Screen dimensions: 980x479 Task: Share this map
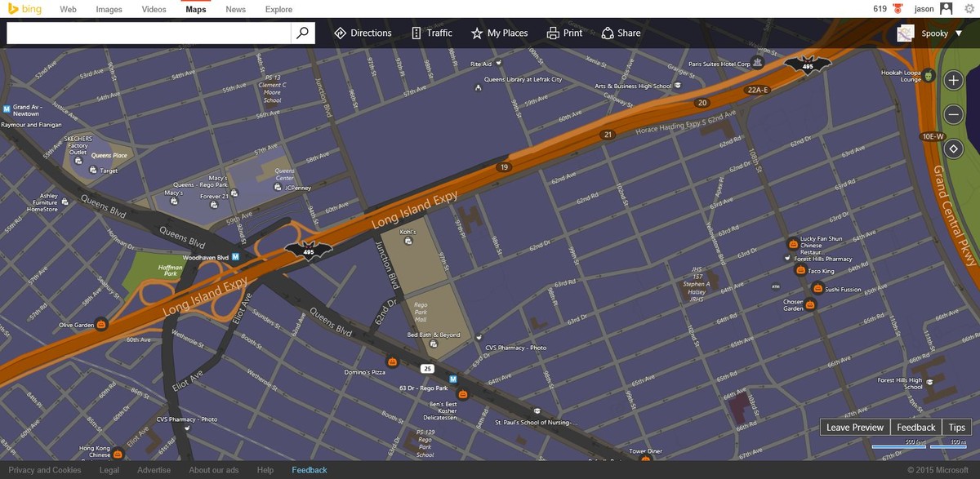coord(621,33)
